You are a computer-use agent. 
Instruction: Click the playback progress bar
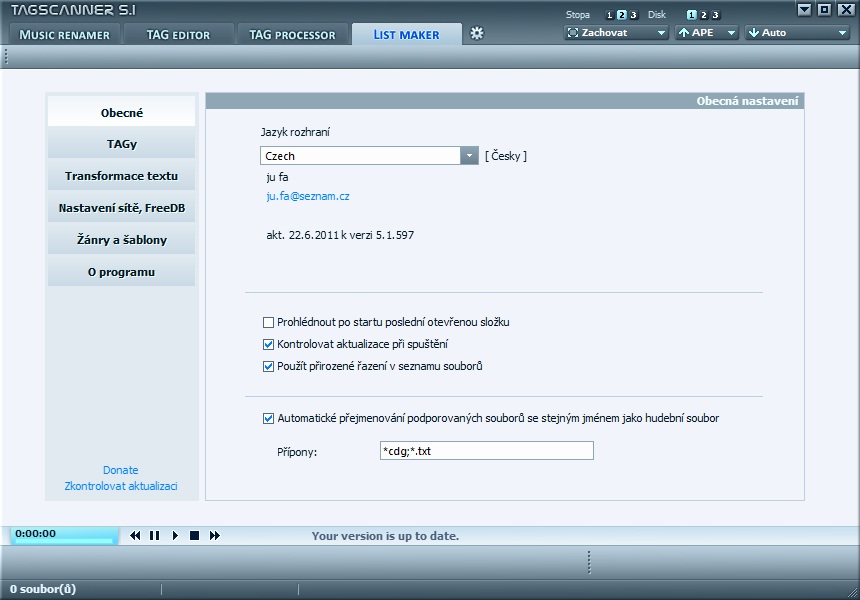point(62,541)
